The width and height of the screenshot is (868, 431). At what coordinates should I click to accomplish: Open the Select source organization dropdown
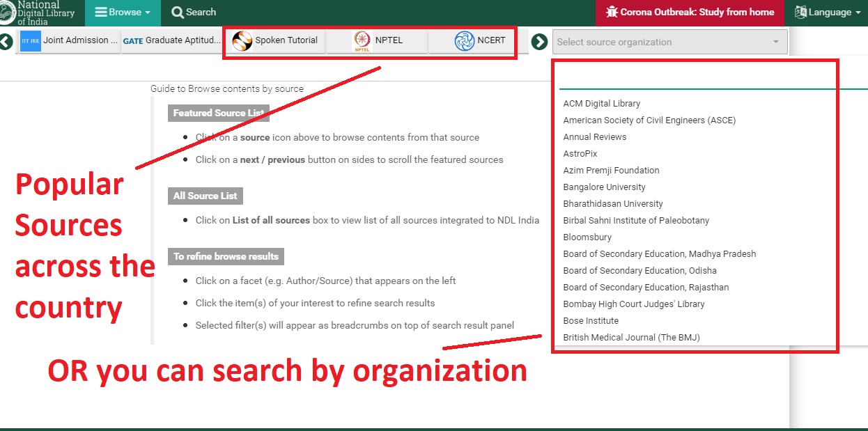coord(670,42)
